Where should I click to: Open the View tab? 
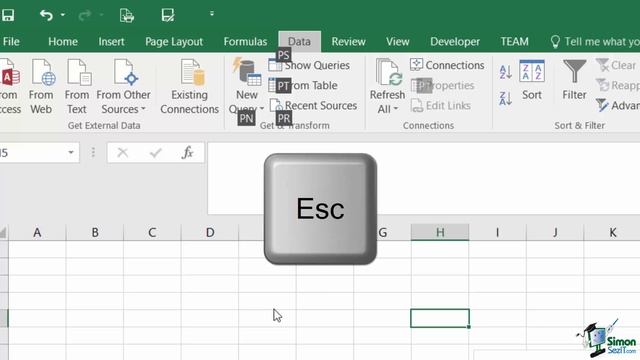point(398,42)
